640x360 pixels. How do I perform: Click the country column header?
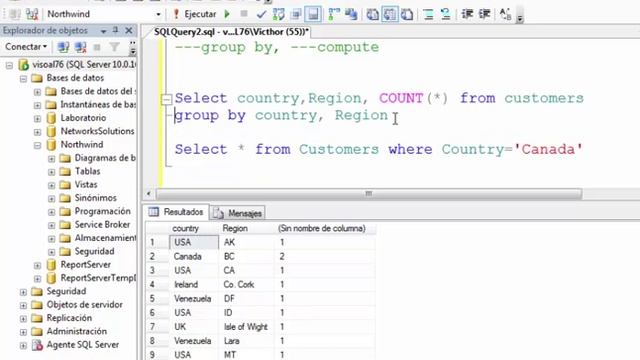pos(193,229)
